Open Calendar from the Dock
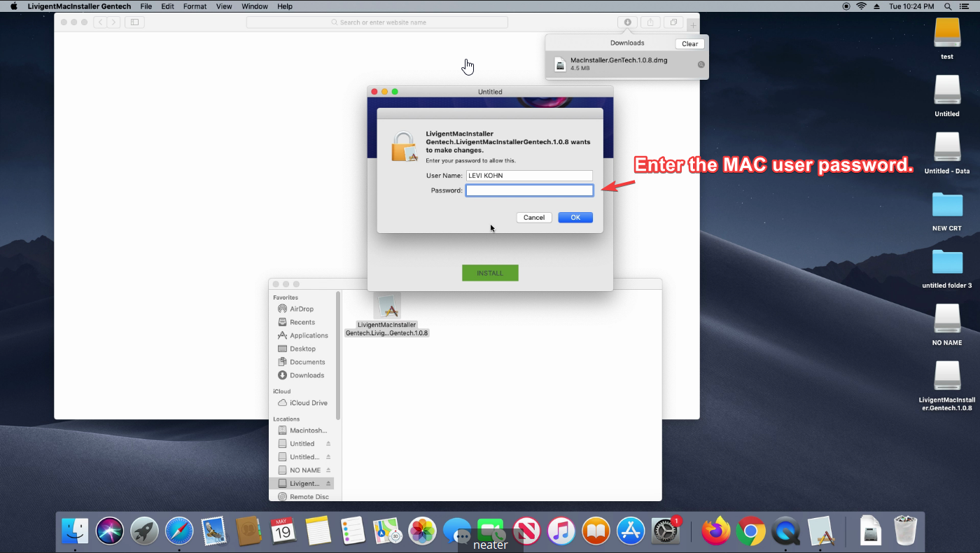This screenshot has height=553, width=980. pyautogui.click(x=283, y=531)
